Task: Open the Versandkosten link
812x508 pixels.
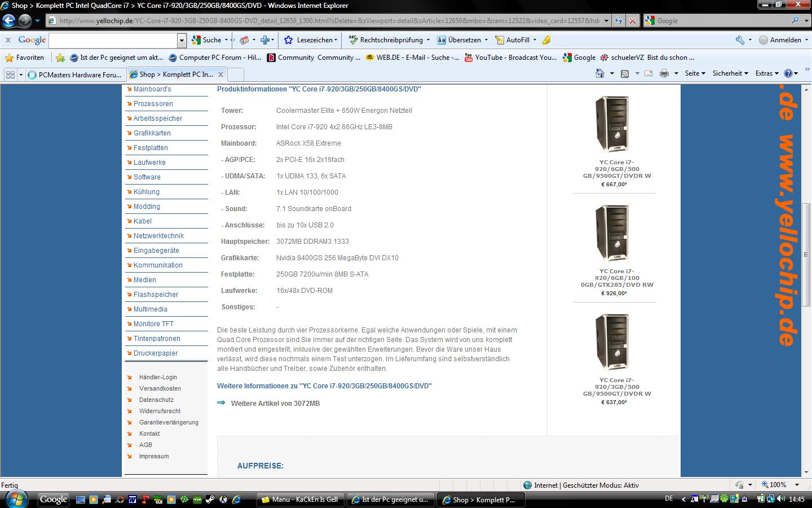Action: coord(160,388)
